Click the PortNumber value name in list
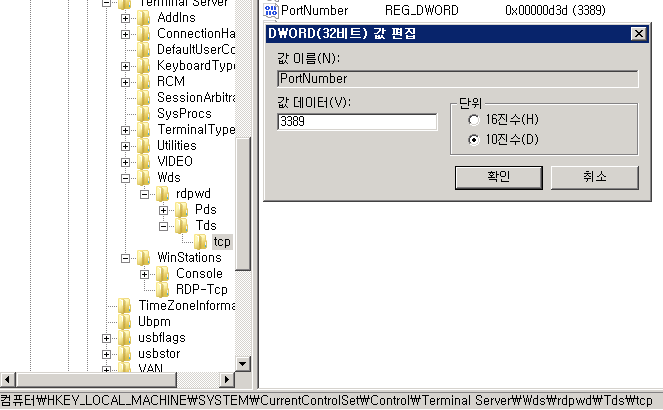Image resolution: width=663 pixels, height=410 pixels. (315, 11)
